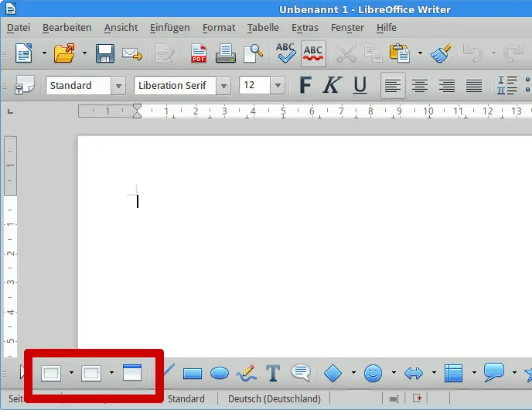Open the Einfügen menu
Image resolution: width=532 pixels, height=410 pixels.
[x=170, y=27]
